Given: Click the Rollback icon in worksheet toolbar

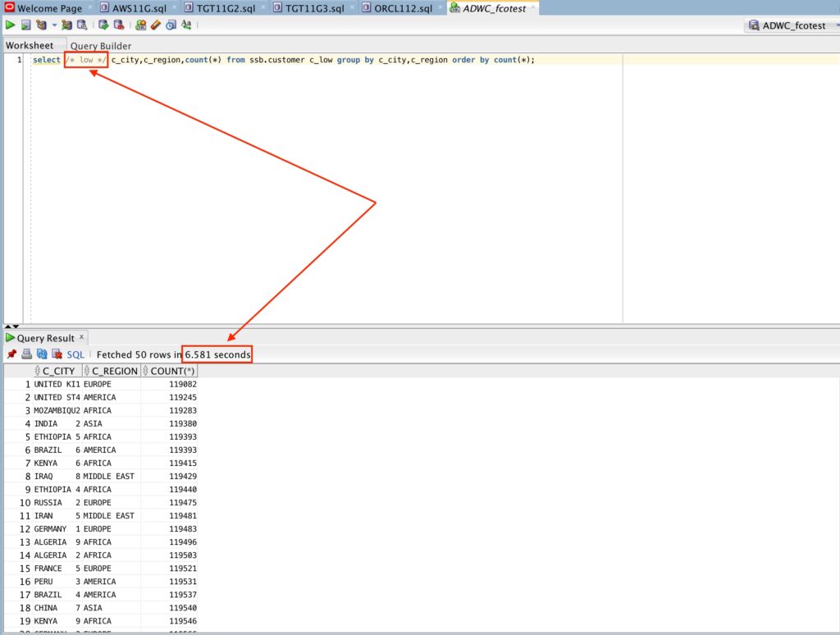Looking at the screenshot, I should (119, 25).
